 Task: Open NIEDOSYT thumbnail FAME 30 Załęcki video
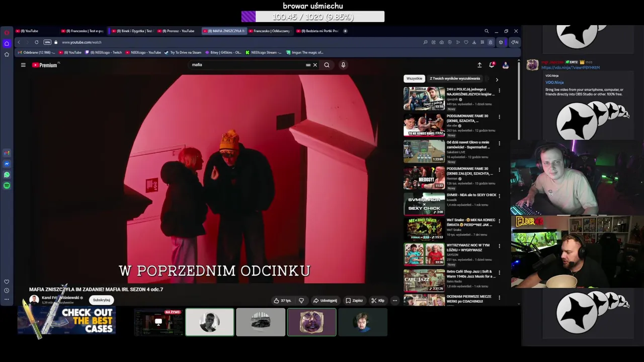[424, 177]
